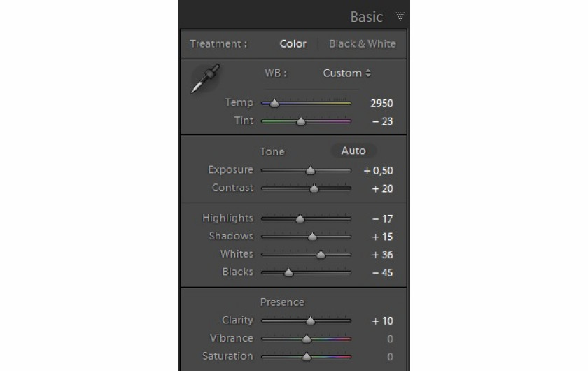Select the White Balance eyedropper tool
Image resolution: width=588 pixels, height=371 pixels.
(x=206, y=79)
